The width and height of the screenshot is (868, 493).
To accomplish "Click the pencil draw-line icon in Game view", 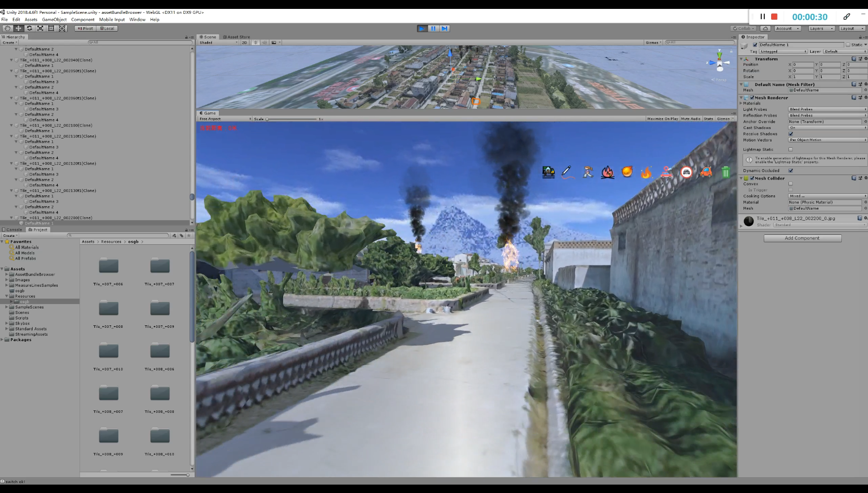I will 567,172.
